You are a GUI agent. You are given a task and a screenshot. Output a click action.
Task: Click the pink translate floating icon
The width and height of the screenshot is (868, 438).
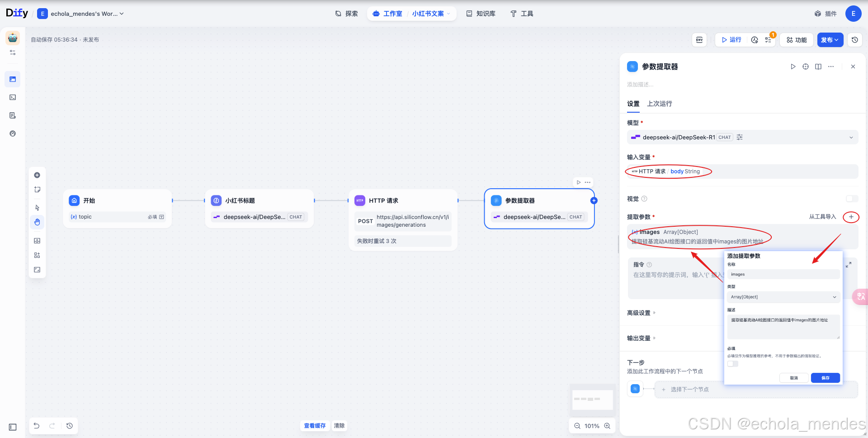[x=860, y=297]
